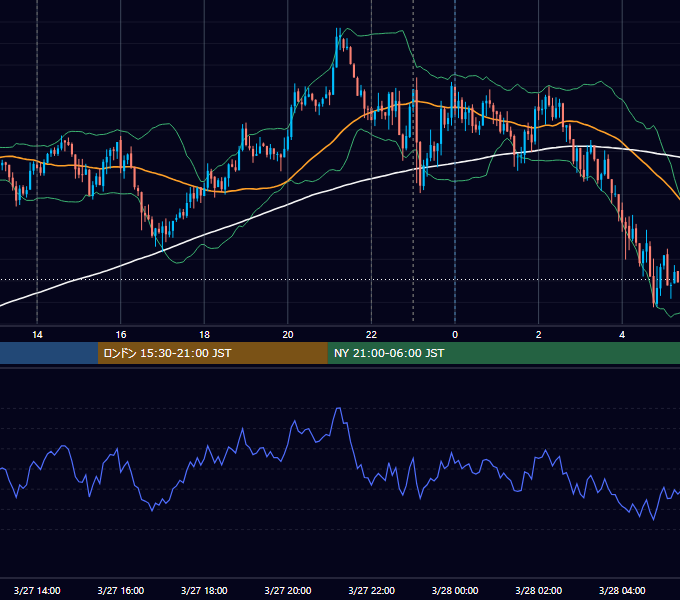This screenshot has height=600, width=680.
Task: Click the hour 20 axis label
Action: (288, 335)
